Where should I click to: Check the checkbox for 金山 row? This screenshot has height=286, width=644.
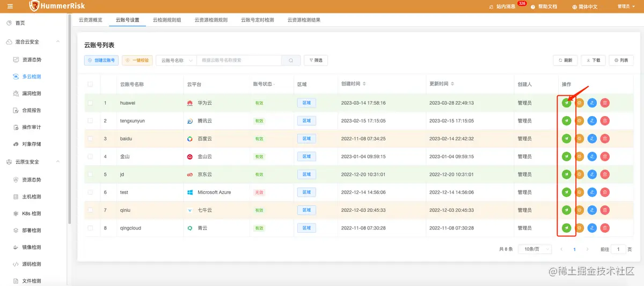click(90, 156)
